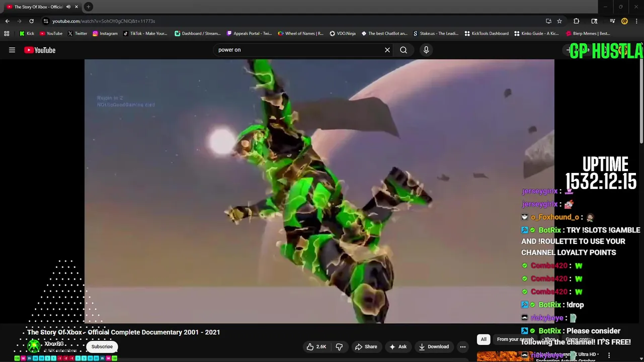Image resolution: width=644 pixels, height=362 pixels.
Task: Open the Instagram bookmark
Action: click(105, 33)
